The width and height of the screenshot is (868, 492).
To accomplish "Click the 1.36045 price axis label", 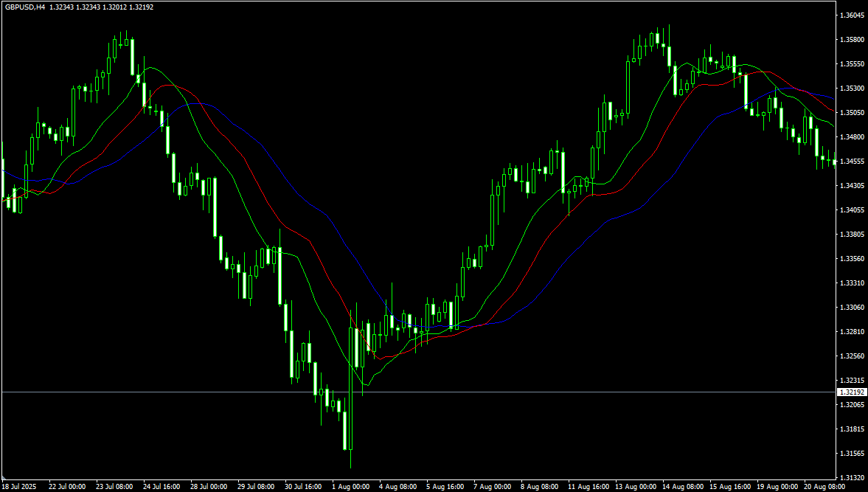I will [852, 15].
